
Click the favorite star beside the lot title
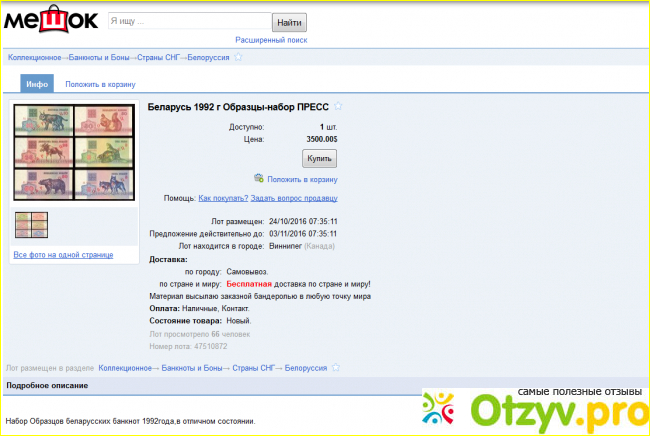(338, 106)
